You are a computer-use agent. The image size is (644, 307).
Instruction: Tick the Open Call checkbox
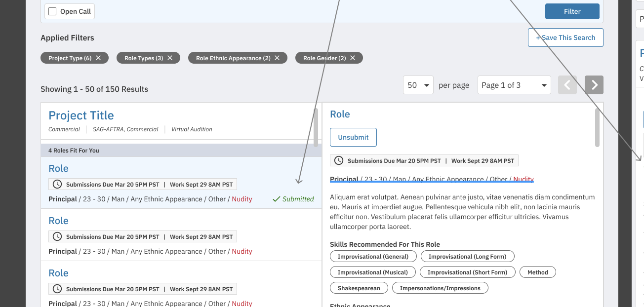[x=52, y=11]
